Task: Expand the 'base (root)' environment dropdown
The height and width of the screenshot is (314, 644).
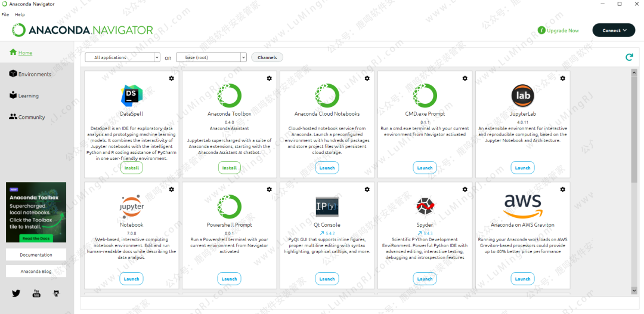Action: tap(211, 58)
